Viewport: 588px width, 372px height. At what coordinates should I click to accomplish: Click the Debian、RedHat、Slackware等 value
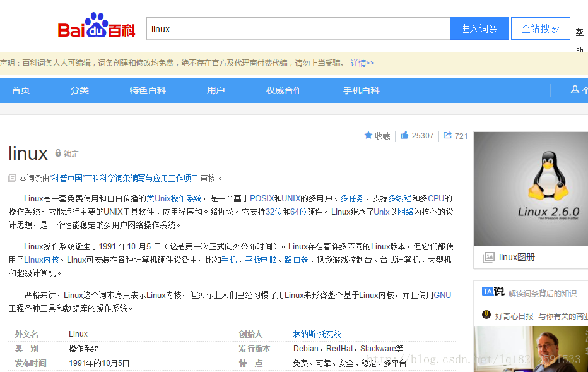(348, 349)
